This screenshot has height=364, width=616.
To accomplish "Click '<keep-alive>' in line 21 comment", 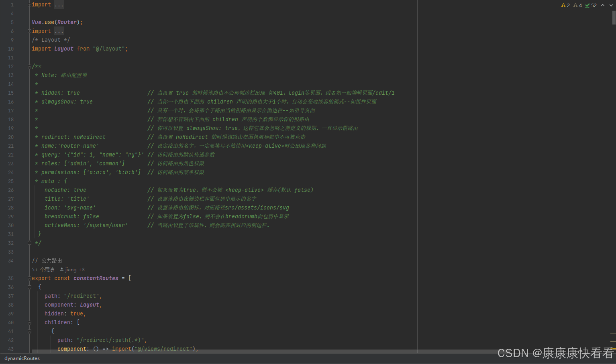I will click(x=265, y=146).
